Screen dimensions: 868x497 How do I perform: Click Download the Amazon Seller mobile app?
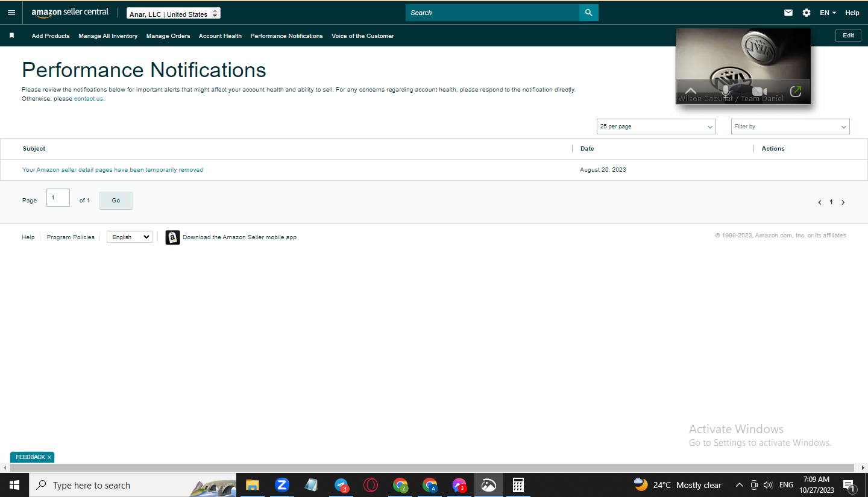[239, 237]
